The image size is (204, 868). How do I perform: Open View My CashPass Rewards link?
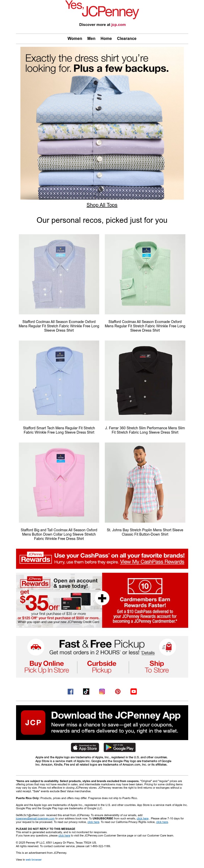tap(152, 562)
